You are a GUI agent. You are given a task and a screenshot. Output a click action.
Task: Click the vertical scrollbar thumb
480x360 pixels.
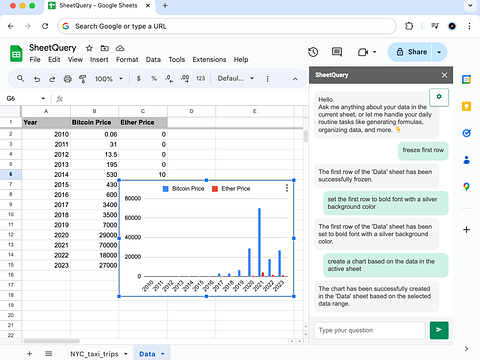pyautogui.click(x=306, y=136)
